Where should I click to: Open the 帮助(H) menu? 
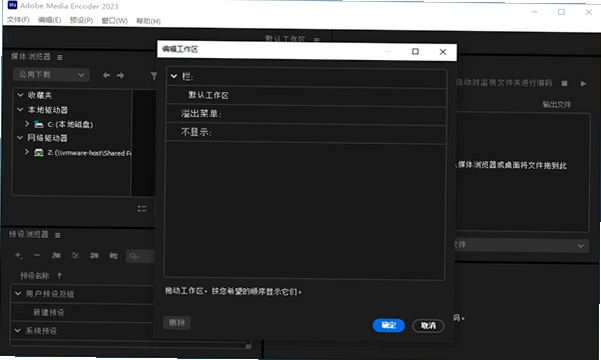point(149,21)
